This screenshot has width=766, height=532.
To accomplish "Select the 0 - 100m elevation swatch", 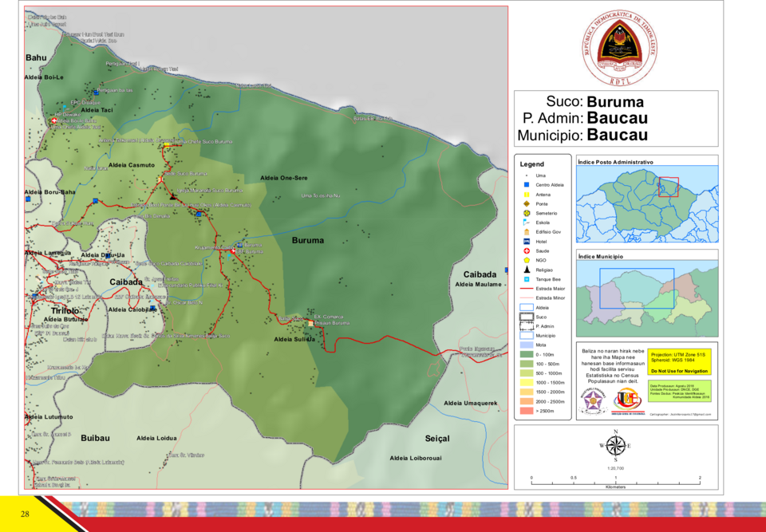I will pos(527,354).
